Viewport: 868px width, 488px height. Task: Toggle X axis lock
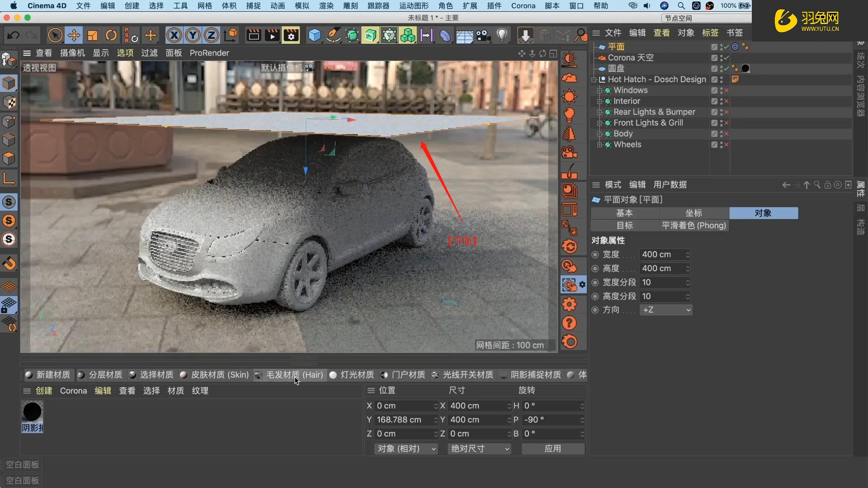174,35
